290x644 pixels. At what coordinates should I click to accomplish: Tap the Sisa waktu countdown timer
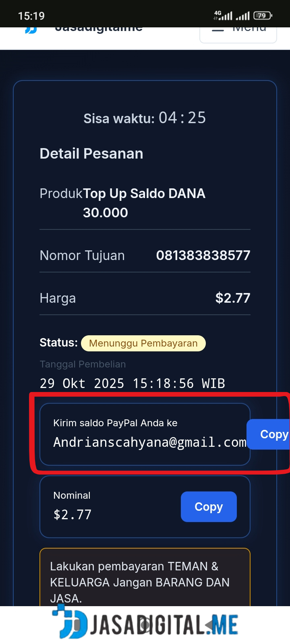(145, 118)
